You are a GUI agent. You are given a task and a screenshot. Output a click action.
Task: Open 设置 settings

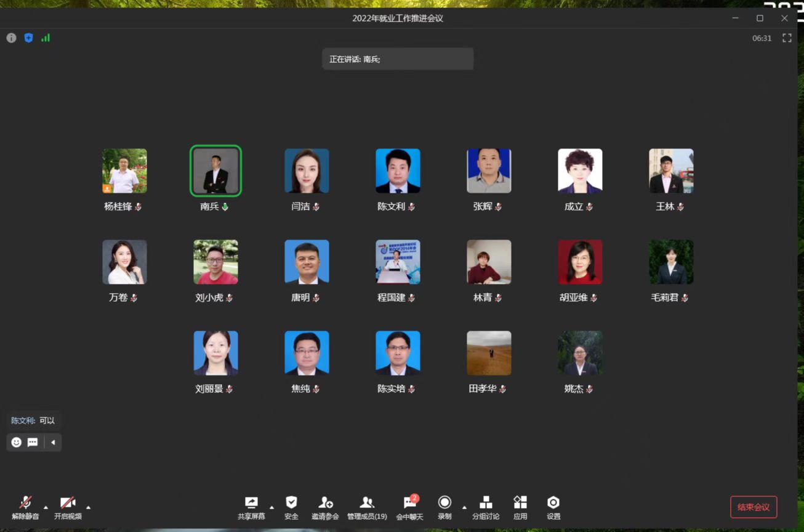tap(553, 507)
